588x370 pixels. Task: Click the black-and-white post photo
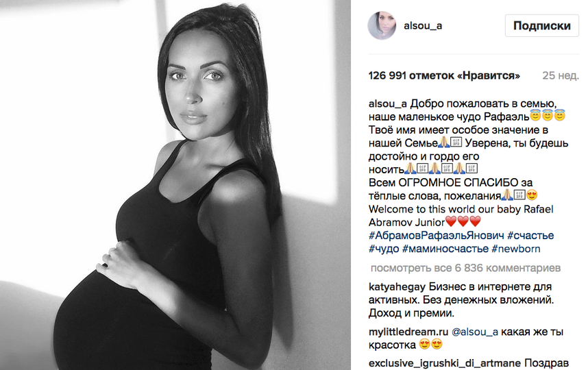click(175, 185)
